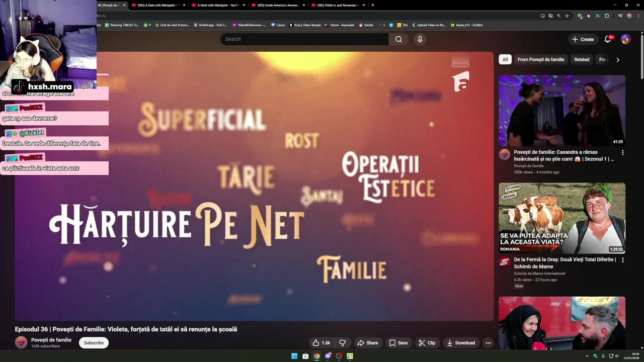Open options menu for Casandra video
Screen dimensions: 644x362
pos(622,152)
